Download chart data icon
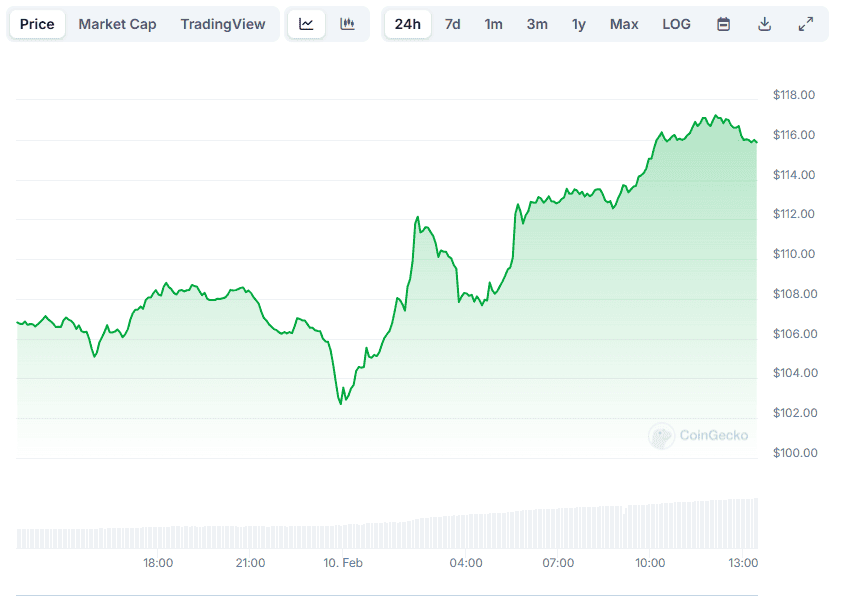 coord(764,24)
